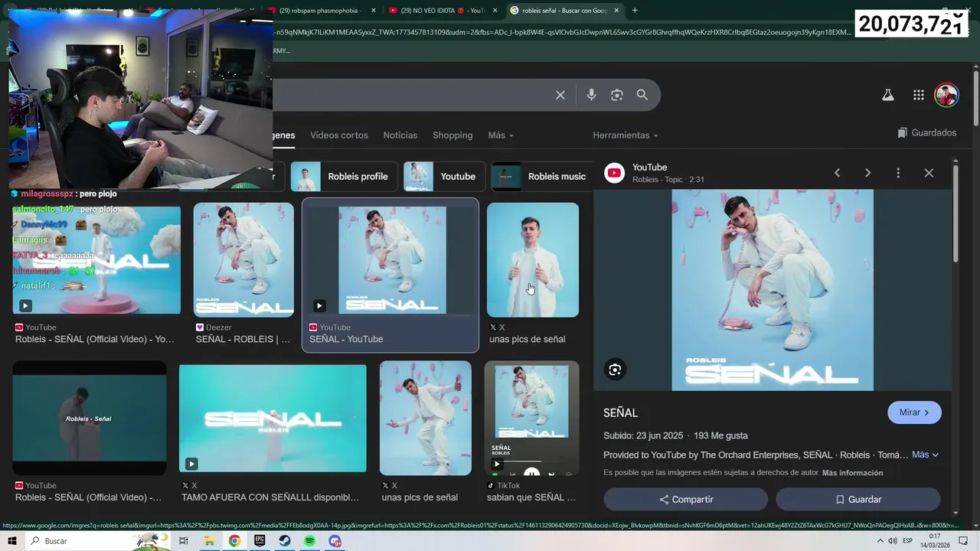This screenshot has width=980, height=551.
Task: Open Spotify from the taskbar
Action: click(309, 541)
